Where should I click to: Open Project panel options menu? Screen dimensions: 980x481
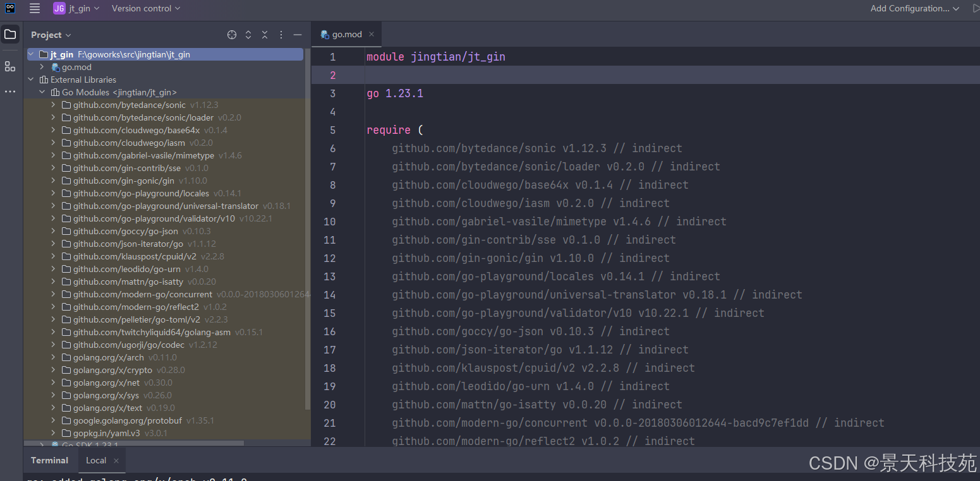point(281,35)
